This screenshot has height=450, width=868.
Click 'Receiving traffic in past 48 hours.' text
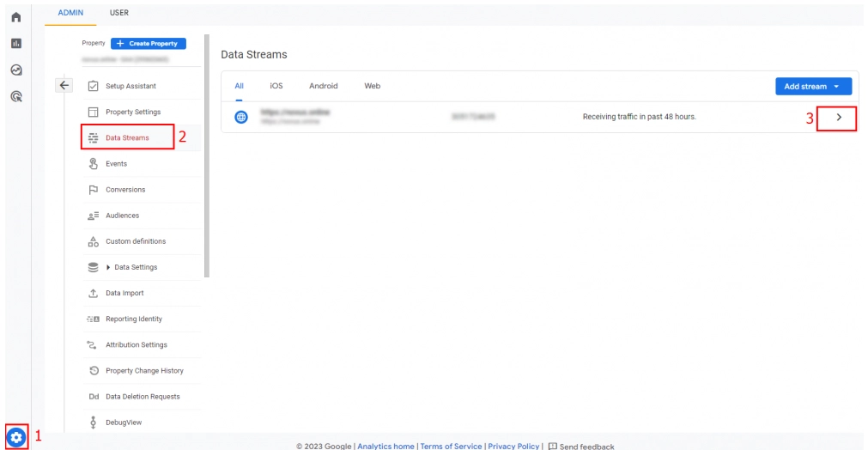[640, 117]
